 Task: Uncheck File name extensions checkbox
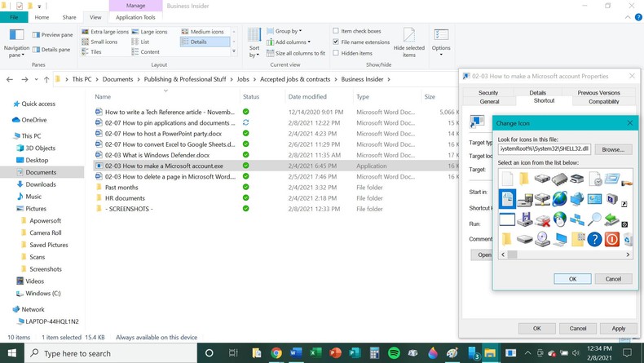(x=336, y=42)
